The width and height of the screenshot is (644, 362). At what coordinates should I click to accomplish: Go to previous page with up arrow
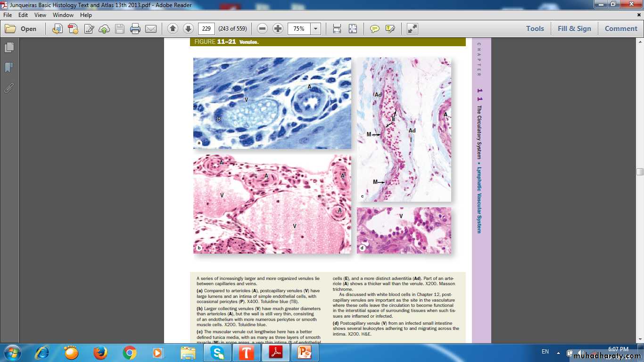pos(173,29)
